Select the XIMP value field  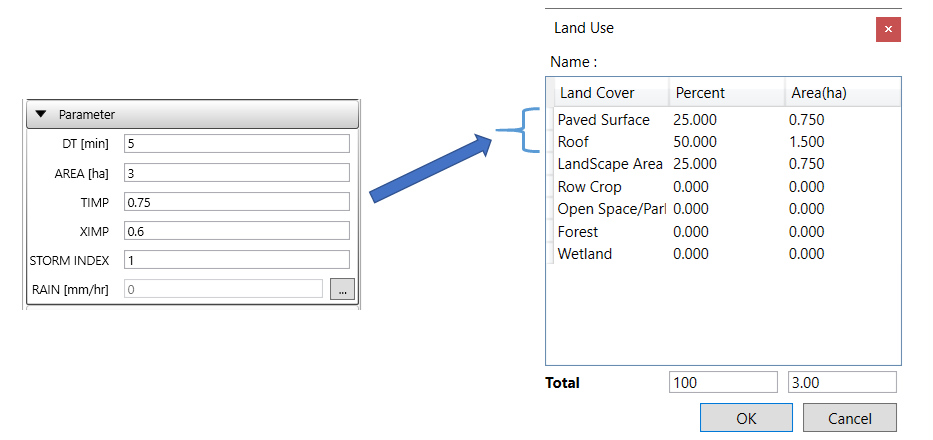pyautogui.click(x=236, y=231)
